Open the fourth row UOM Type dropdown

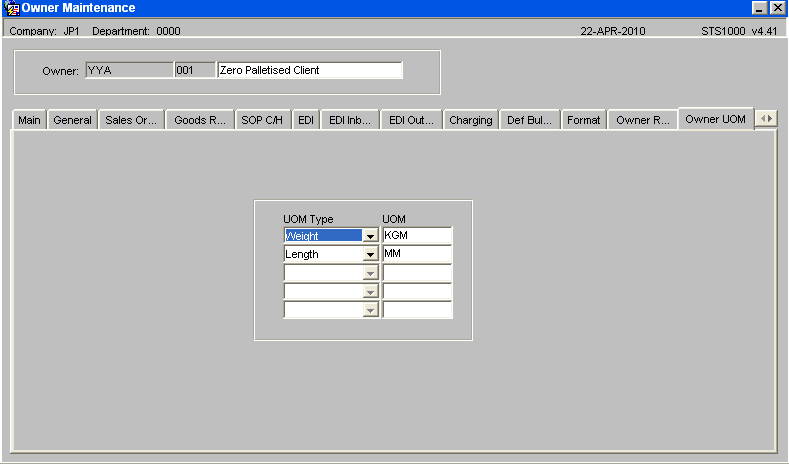pyautogui.click(x=370, y=291)
